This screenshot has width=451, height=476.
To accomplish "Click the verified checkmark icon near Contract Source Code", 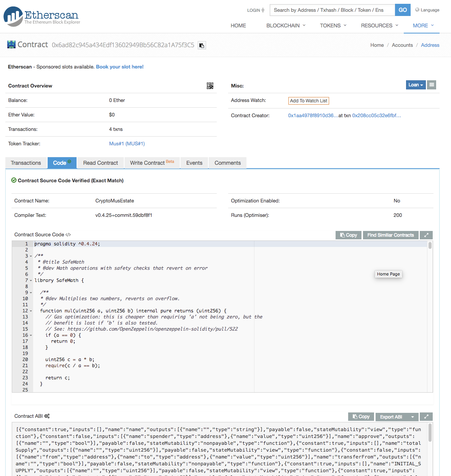I will 14,180.
